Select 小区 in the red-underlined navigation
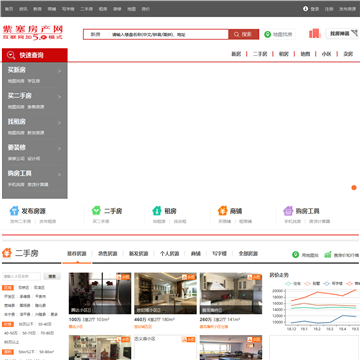 [x=326, y=54]
